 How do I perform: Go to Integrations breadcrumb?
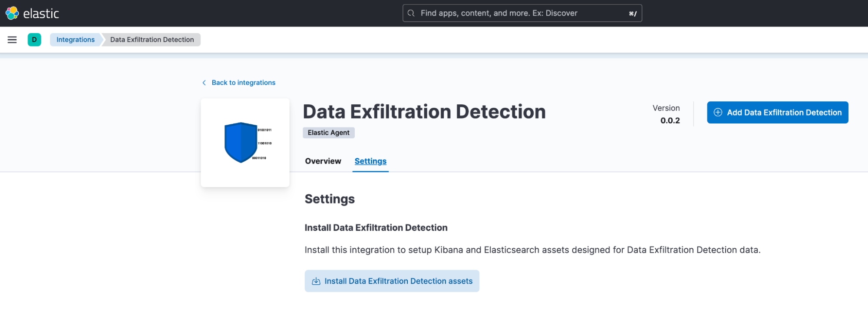pyautogui.click(x=76, y=40)
